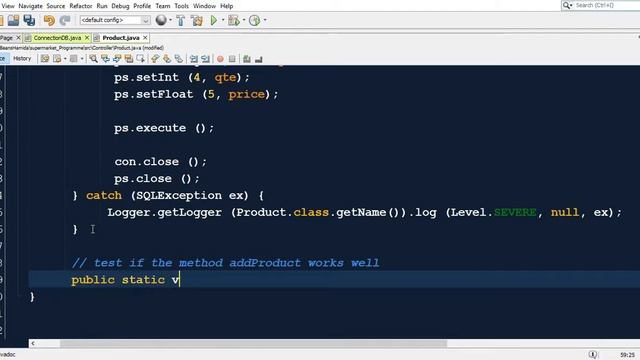Toggle Rectangular Selection icon
Image resolution: width=640 pixels, height=360 pixels.
(141, 59)
